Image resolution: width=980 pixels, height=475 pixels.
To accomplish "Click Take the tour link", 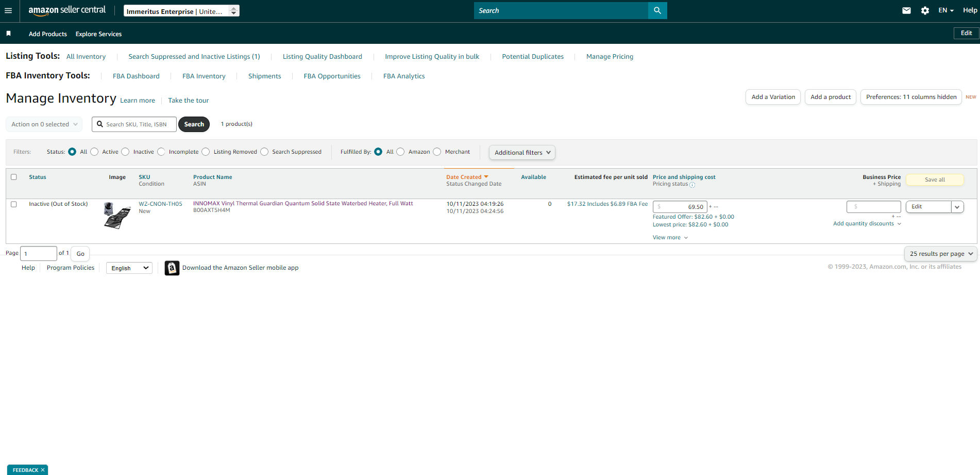I will 189,101.
